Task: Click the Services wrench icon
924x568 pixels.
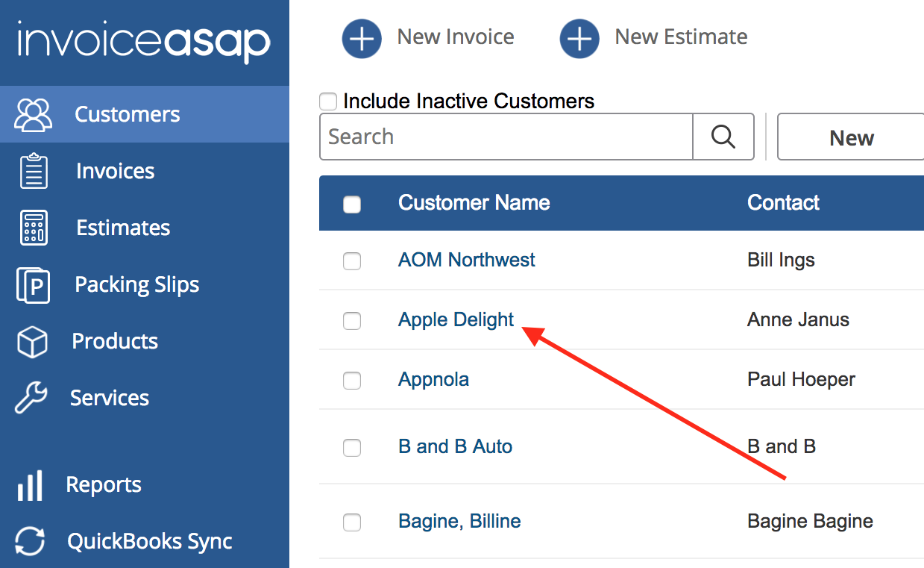Action: click(31, 398)
